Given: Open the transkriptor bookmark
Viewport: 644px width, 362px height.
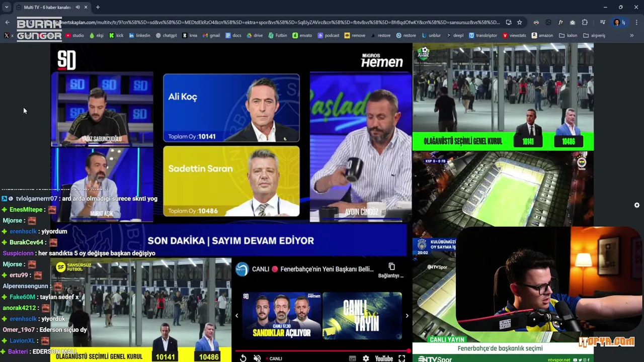Looking at the screenshot, I should click(x=483, y=35).
